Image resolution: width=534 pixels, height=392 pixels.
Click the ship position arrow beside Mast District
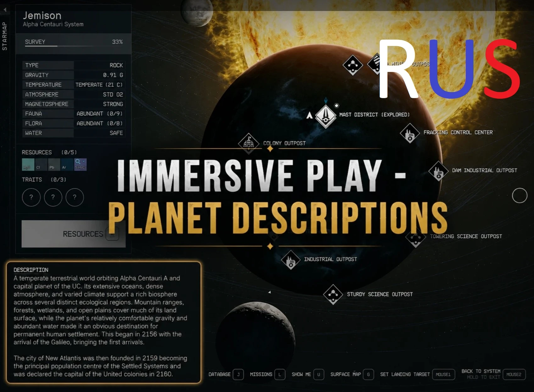(309, 115)
